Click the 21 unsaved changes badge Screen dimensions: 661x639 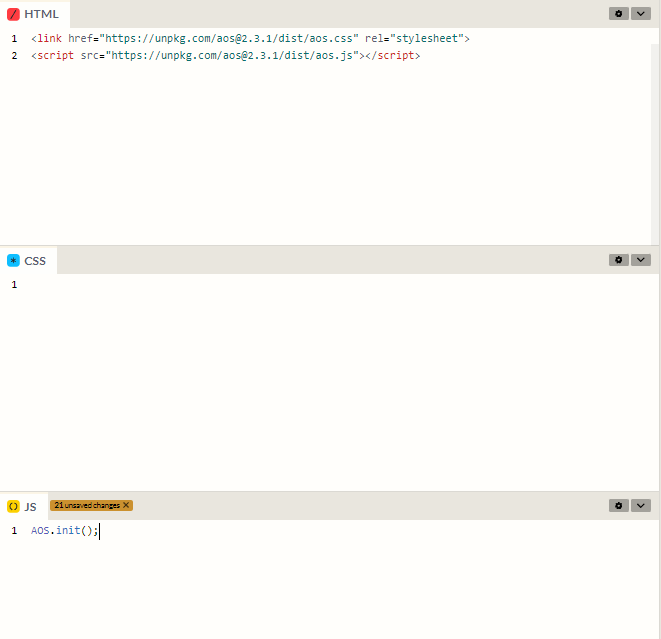[x=91, y=505]
